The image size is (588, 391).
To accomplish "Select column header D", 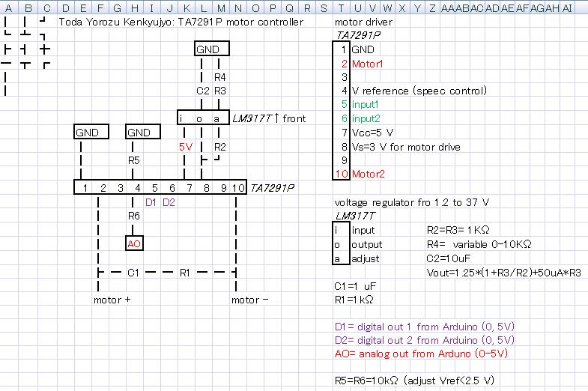I will click(65, 7).
